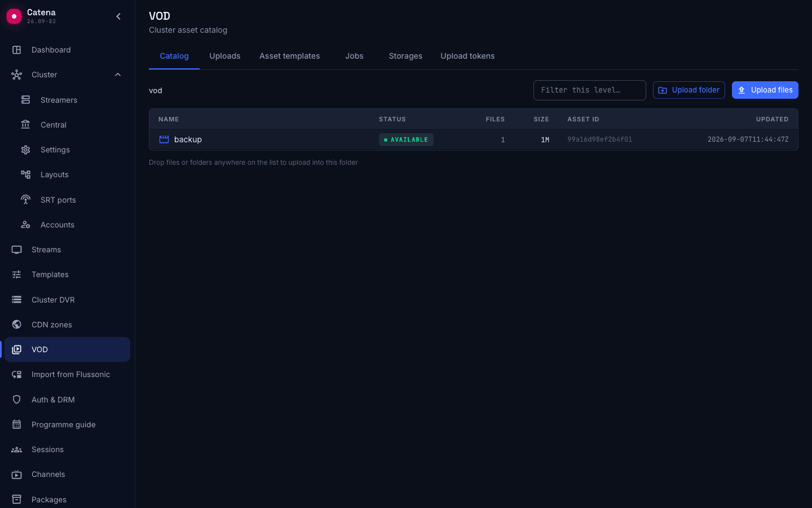This screenshot has height=508, width=812.
Task: Open Packages via its box icon
Action: pos(17,500)
